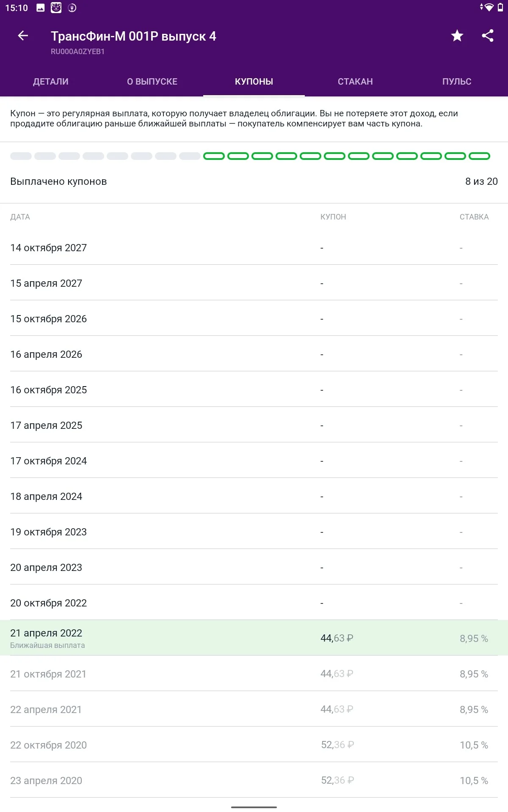Viewport: 508px width, 812px height.
Task: Tap the КУПОН column header
Action: click(x=333, y=217)
